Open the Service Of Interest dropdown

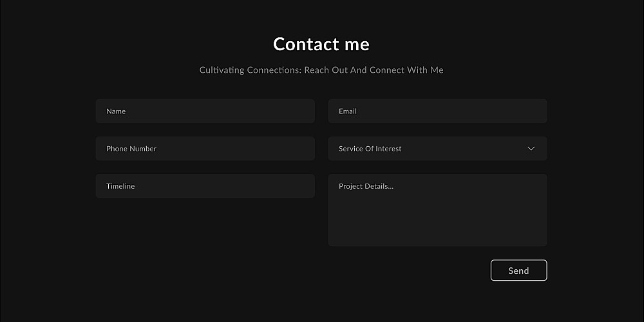(x=437, y=149)
